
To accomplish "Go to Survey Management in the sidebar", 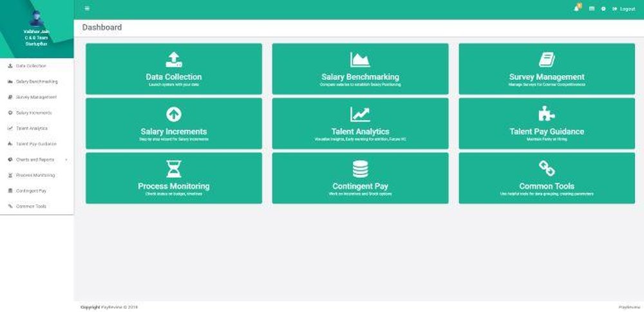I will click(x=36, y=97).
